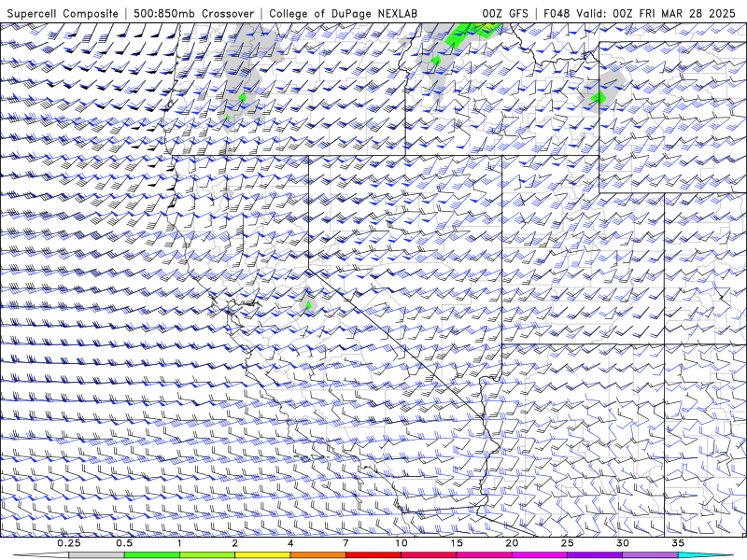The height and width of the screenshot is (560, 747).
Task: Click 'FRI MAR 28 2025' valid date
Action: (687, 13)
